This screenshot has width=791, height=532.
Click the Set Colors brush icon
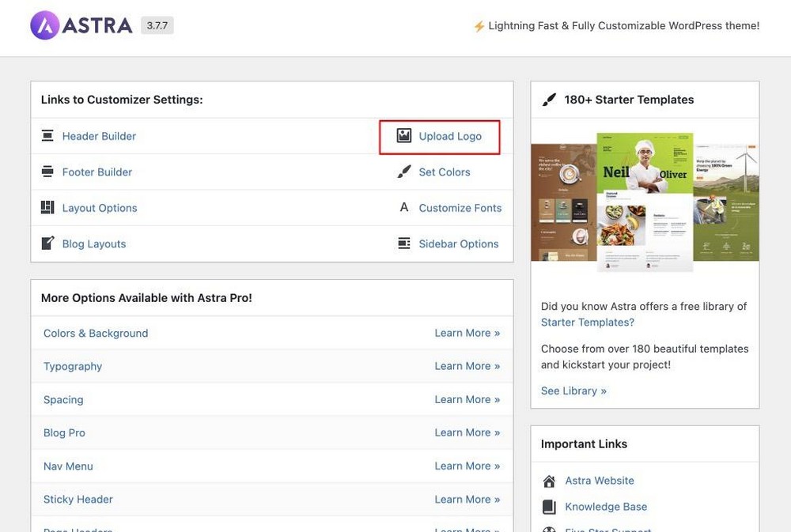point(403,172)
